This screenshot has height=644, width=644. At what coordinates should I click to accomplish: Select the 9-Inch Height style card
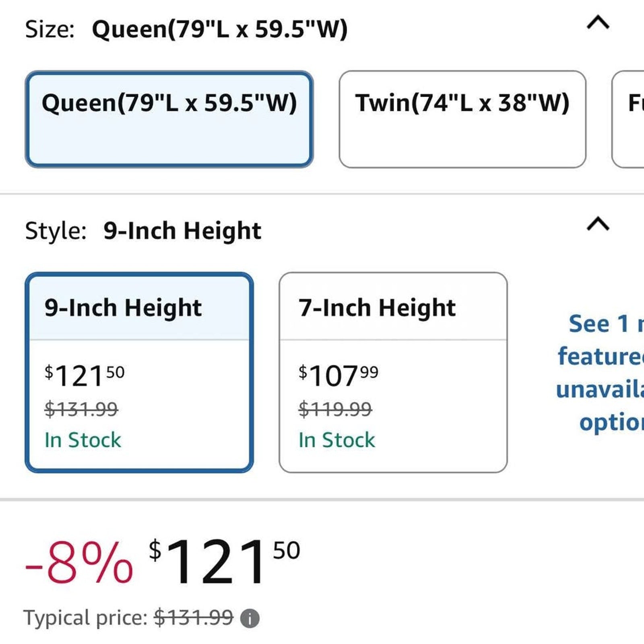[x=139, y=372]
